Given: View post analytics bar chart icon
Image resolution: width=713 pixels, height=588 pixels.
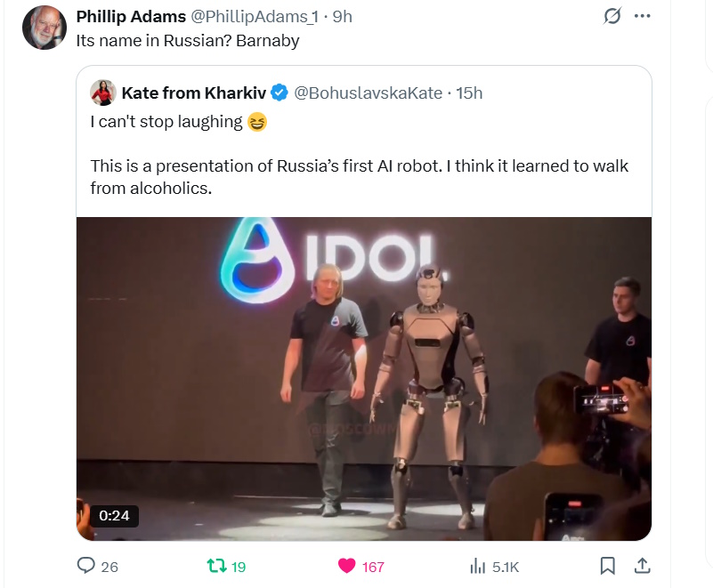Looking at the screenshot, I should (x=477, y=566).
